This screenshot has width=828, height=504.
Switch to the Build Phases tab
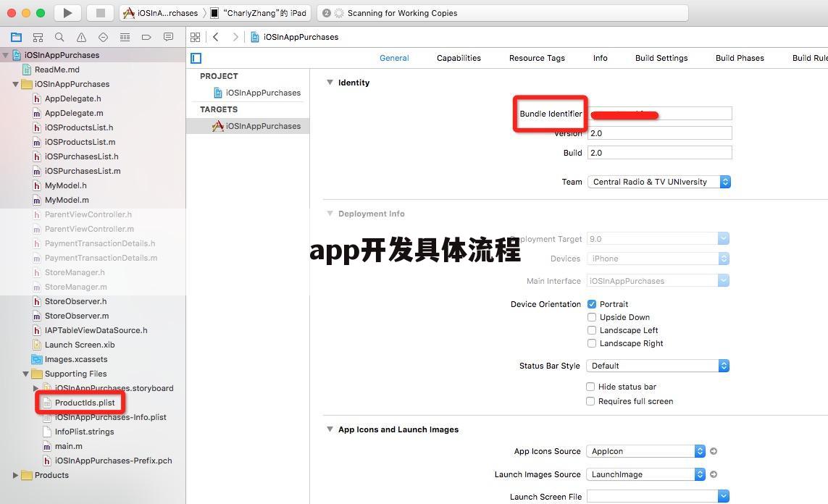[740, 58]
